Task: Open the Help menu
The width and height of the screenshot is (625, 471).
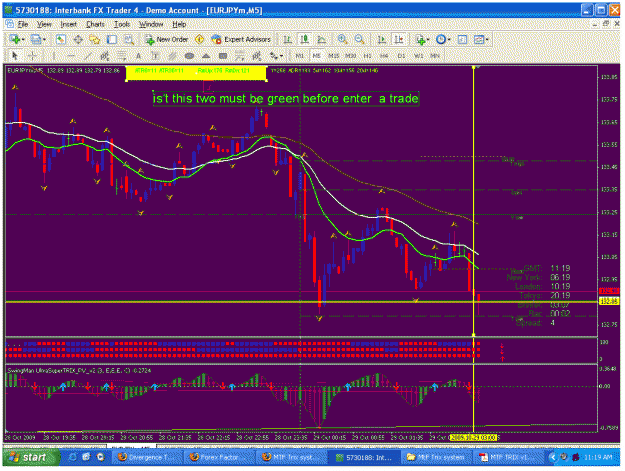Action: (x=179, y=24)
